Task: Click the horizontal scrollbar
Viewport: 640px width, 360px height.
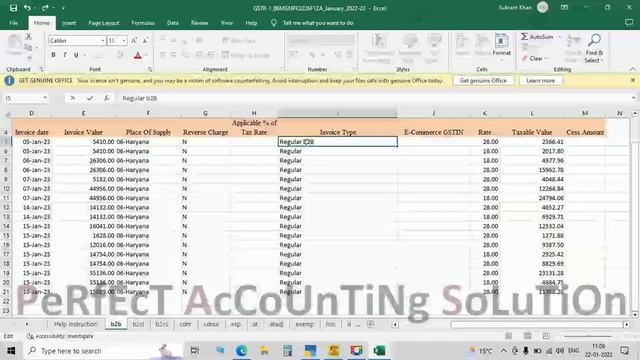Action: pos(537,324)
